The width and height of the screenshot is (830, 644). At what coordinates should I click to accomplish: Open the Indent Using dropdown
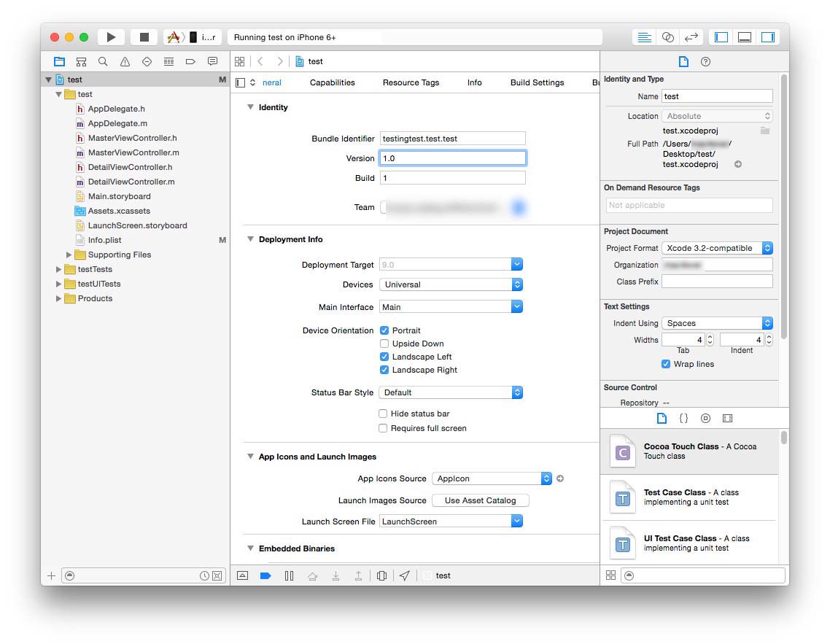pos(717,323)
